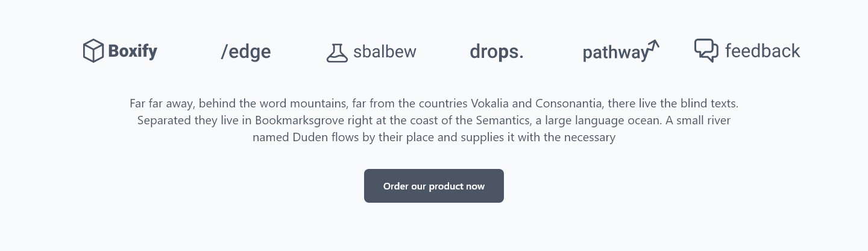Click the Boxify cube icon

[x=93, y=51]
